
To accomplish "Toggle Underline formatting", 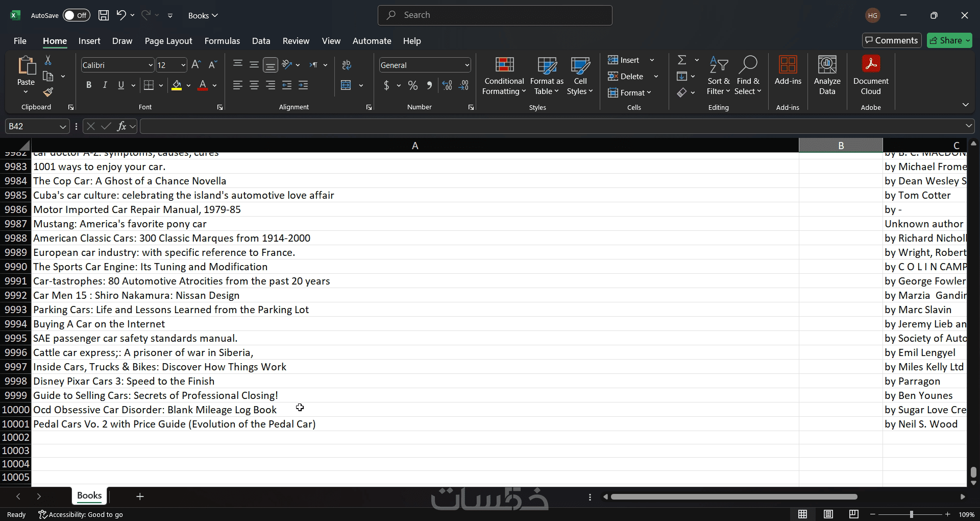I will click(x=121, y=85).
